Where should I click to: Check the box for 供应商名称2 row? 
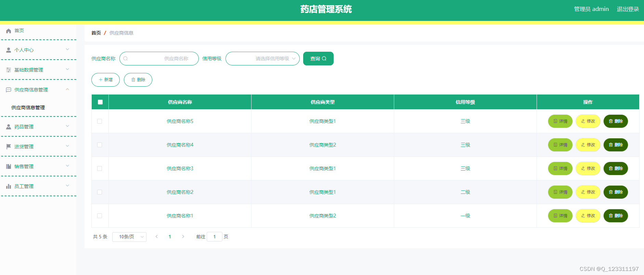[x=100, y=192]
